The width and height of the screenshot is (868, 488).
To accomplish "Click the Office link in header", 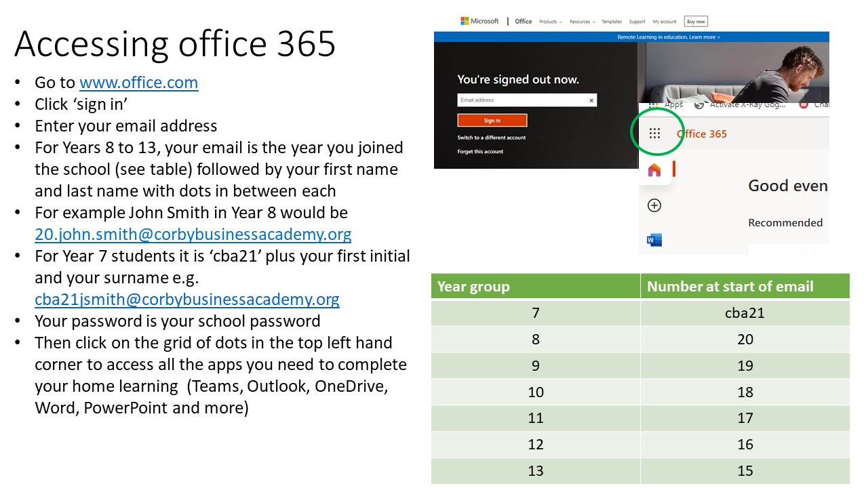I will 524,21.
